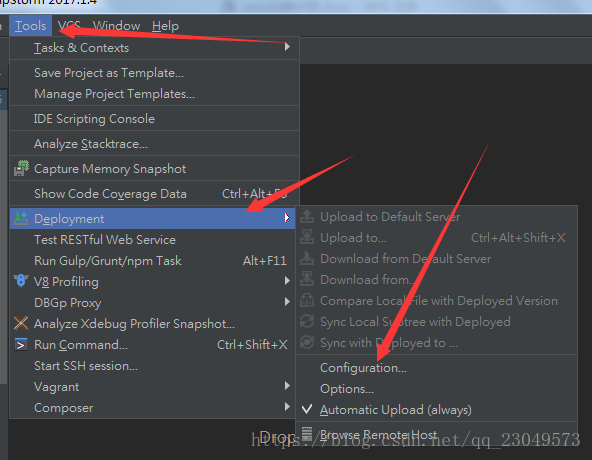
Task: Expand the Vagrant submenu arrow
Action: [x=287, y=386]
